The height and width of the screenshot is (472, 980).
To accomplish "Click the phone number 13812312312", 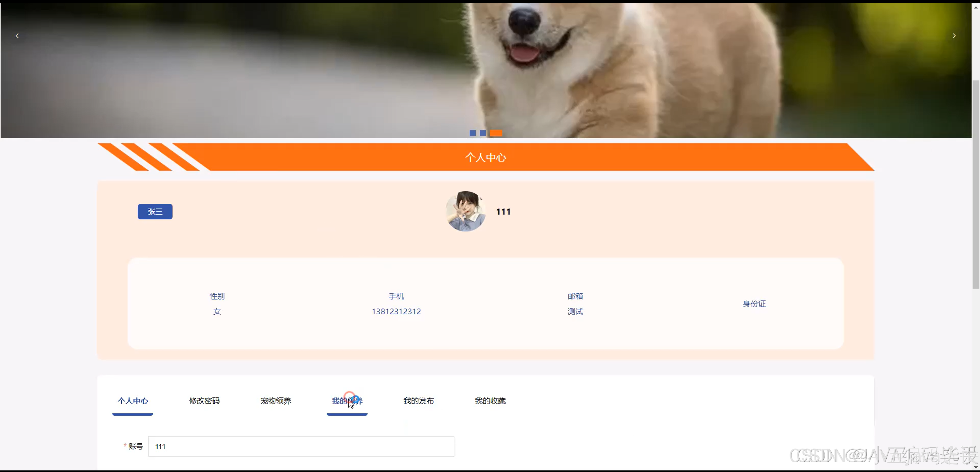I will [x=396, y=312].
